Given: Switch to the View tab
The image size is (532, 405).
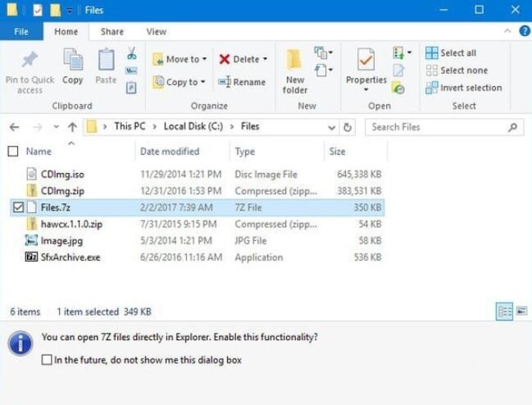Looking at the screenshot, I should pos(157,31).
